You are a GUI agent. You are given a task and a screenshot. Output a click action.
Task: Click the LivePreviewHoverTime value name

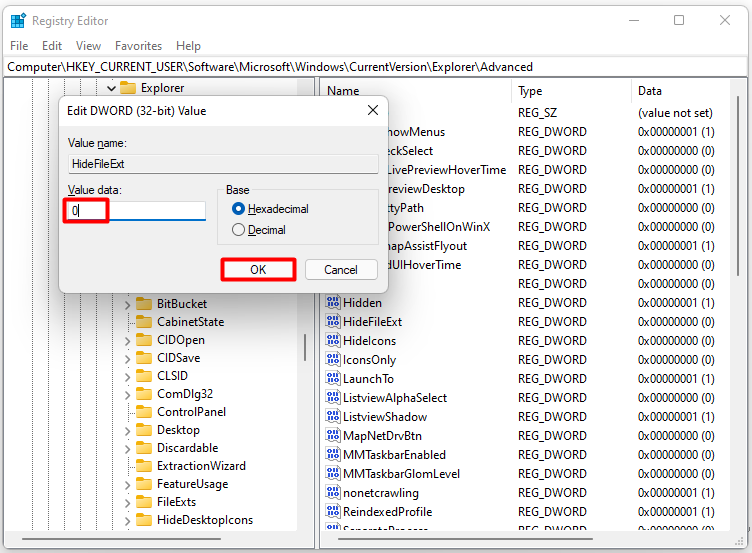tap(446, 170)
